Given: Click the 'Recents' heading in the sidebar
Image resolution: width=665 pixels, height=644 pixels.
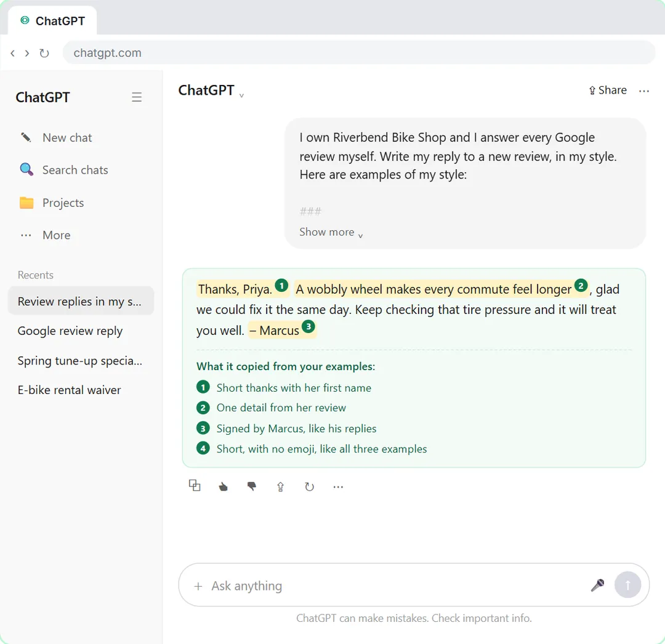Looking at the screenshot, I should click(x=36, y=275).
